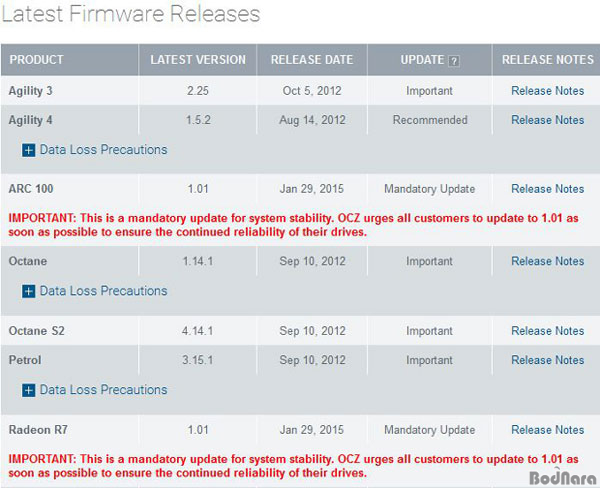Image resolution: width=600 pixels, height=488 pixels.
Task: Select the ARC 100 product name
Action: 31,189
